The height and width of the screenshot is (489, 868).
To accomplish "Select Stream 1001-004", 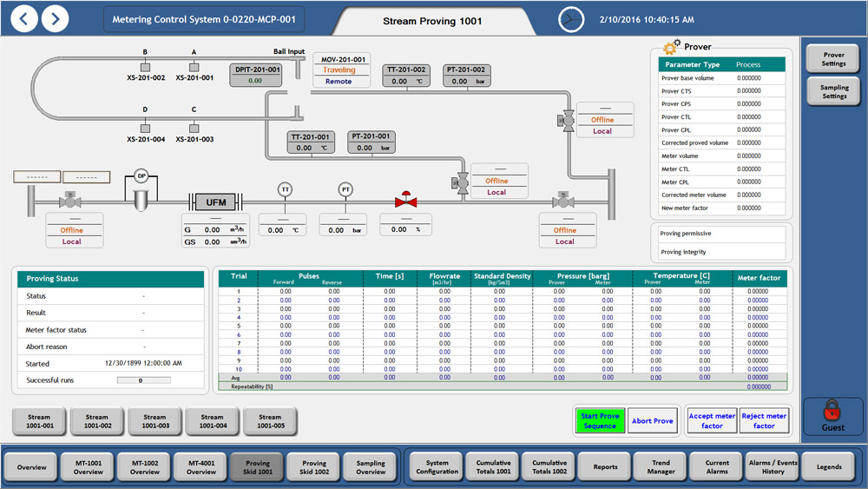I will (x=213, y=421).
